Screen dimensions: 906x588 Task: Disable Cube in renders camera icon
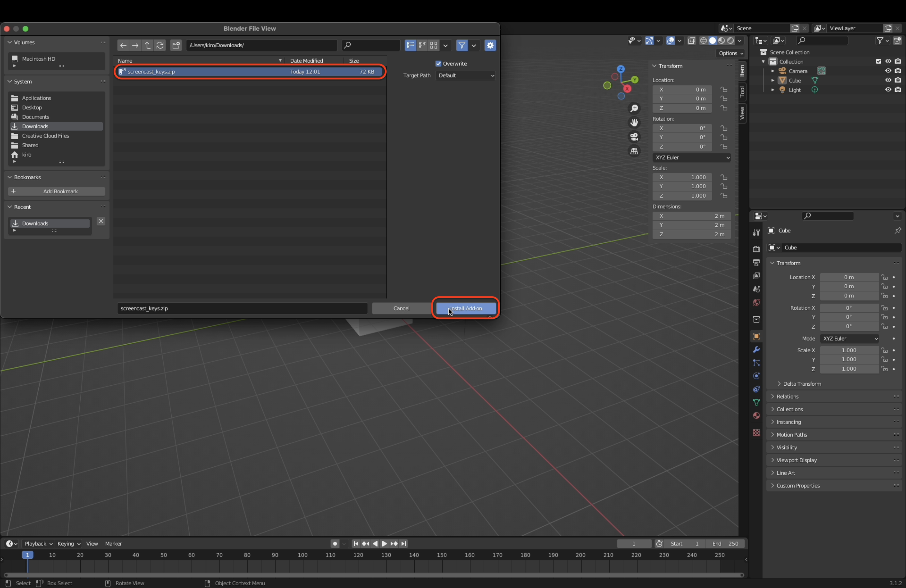[x=898, y=80]
